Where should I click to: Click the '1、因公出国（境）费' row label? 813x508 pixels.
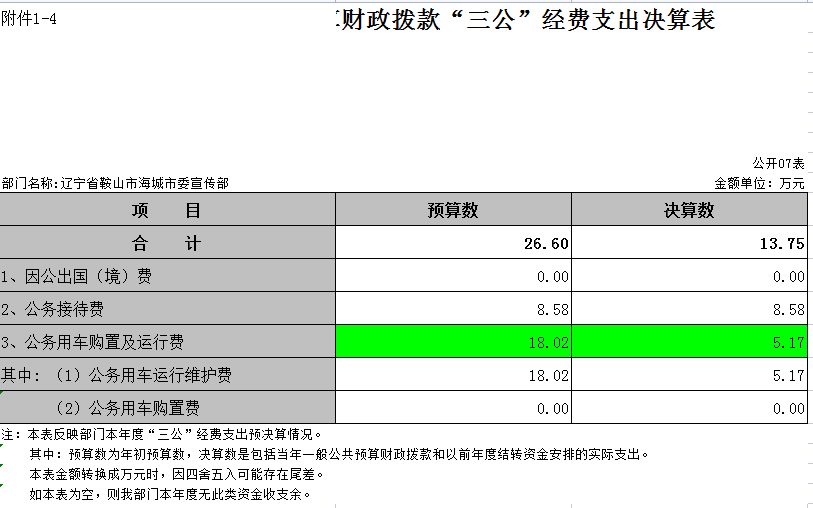click(167, 276)
